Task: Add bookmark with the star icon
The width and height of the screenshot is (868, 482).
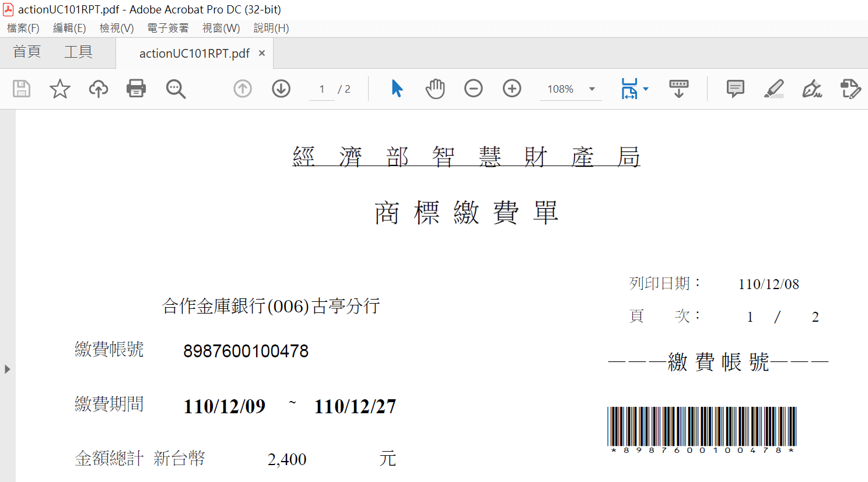Action: [x=60, y=89]
